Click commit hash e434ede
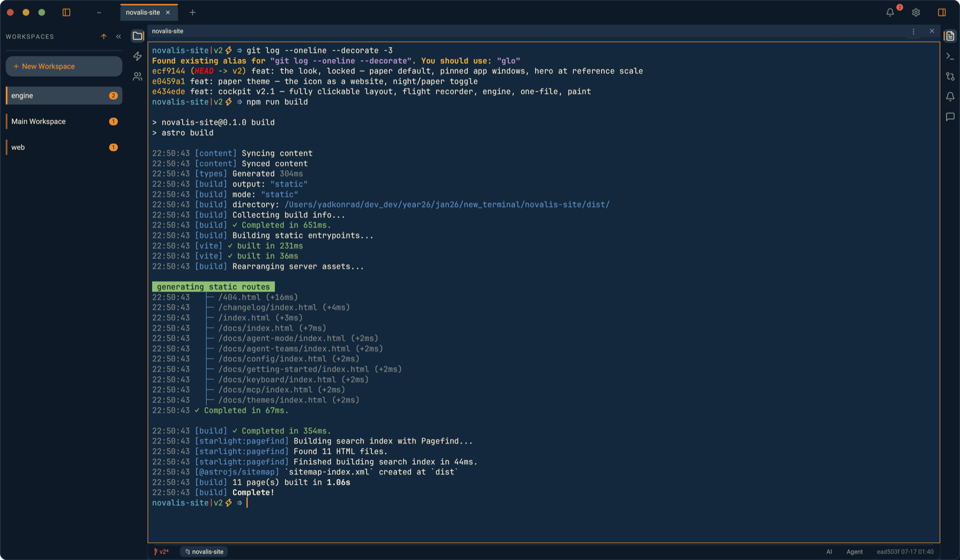This screenshot has width=960, height=560. pos(169,92)
